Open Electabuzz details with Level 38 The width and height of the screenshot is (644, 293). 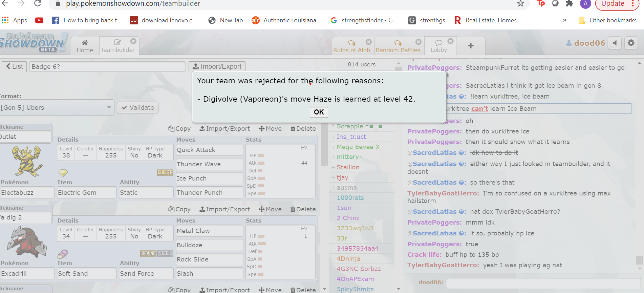pyautogui.click(x=115, y=152)
